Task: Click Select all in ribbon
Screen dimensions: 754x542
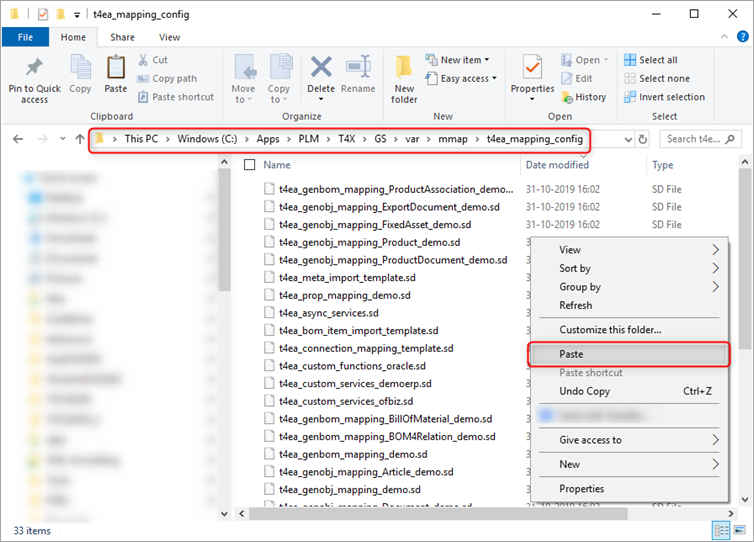Action: point(651,60)
